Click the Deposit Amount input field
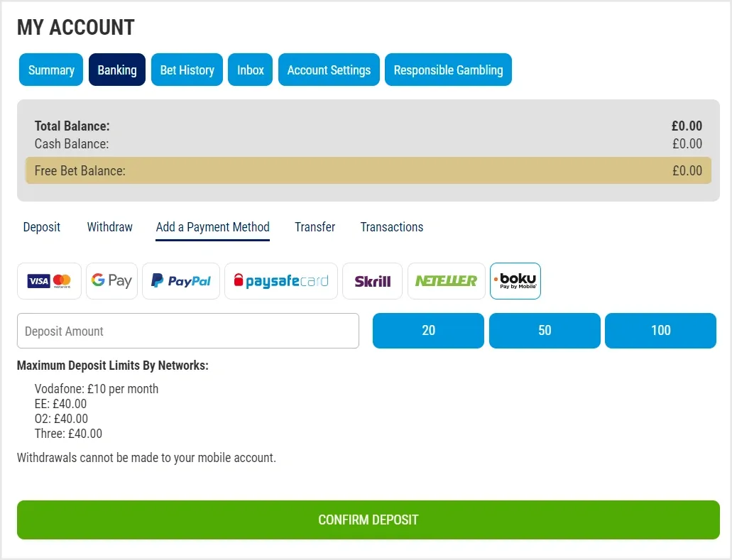Image resolution: width=732 pixels, height=560 pixels. click(187, 330)
